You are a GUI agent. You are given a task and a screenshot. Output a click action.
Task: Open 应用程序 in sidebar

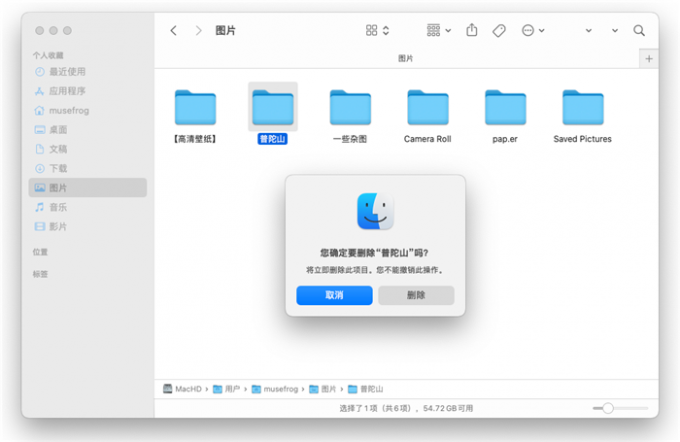click(88, 91)
